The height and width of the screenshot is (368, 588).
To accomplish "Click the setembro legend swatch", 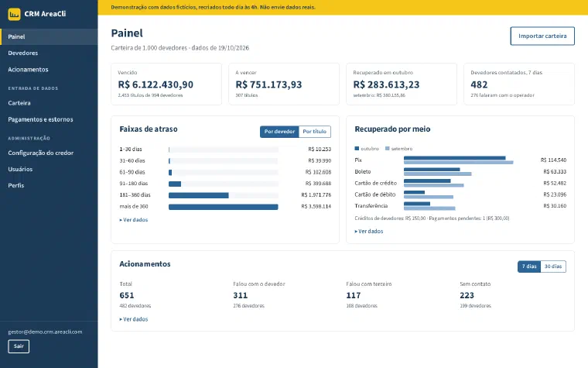I will (388, 149).
